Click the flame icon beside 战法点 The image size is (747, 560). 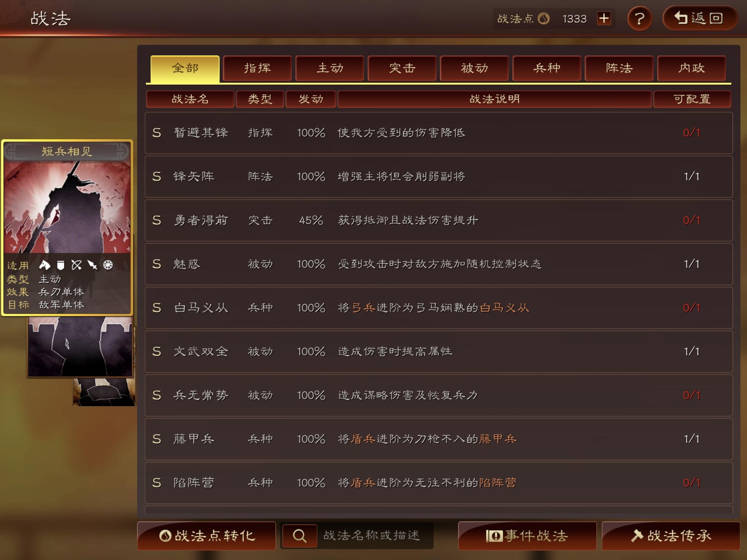[543, 18]
